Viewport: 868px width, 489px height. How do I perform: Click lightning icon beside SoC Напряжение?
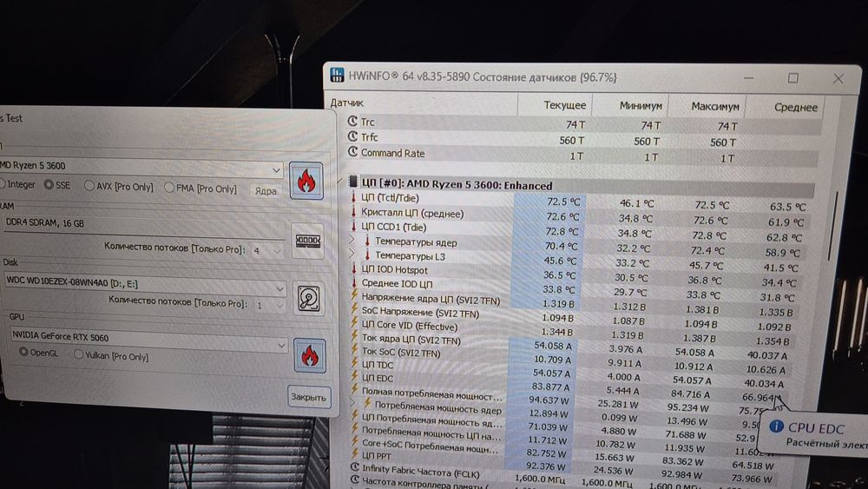pos(354,309)
